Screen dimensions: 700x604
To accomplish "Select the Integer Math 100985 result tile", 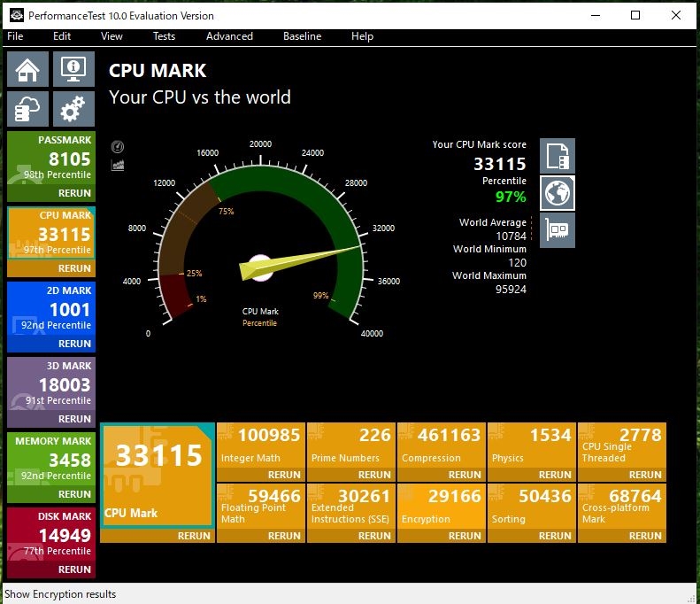I will point(261,445).
